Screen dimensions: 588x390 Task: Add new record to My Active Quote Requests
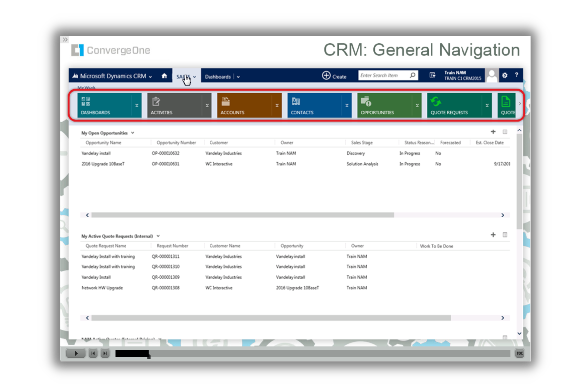[493, 235]
